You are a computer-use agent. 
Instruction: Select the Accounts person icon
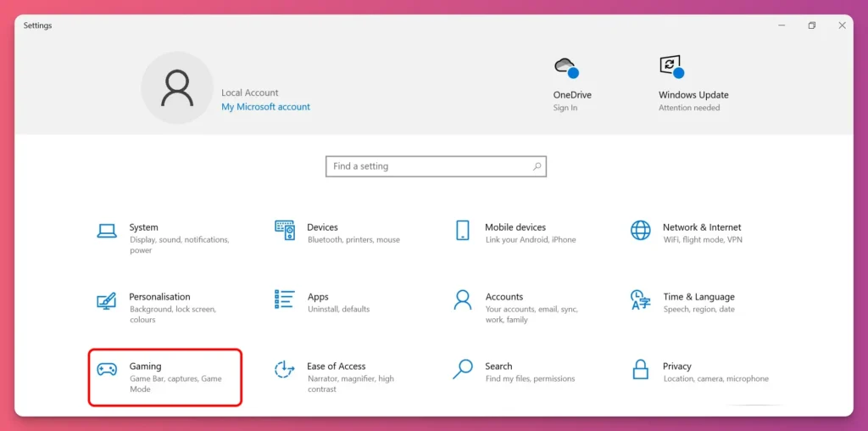point(463,299)
